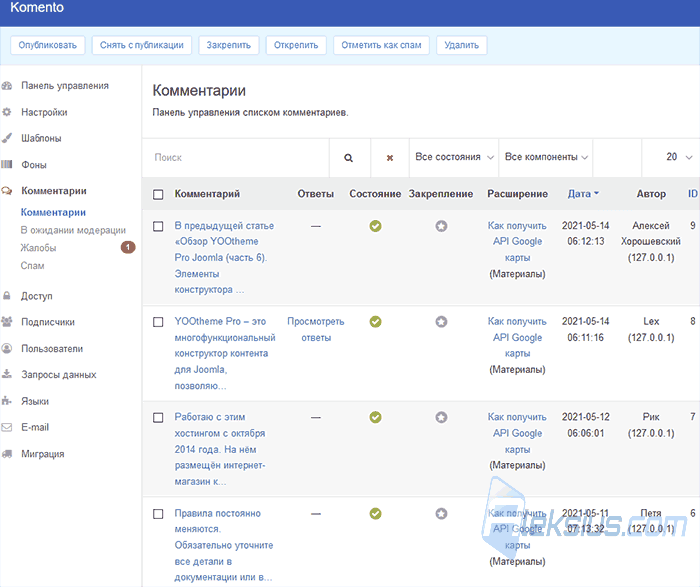Click the Закрепить button

click(229, 45)
